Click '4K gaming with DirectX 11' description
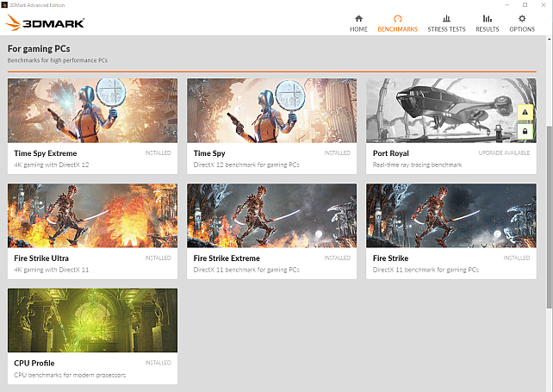The width and height of the screenshot is (553, 392). tap(52, 270)
